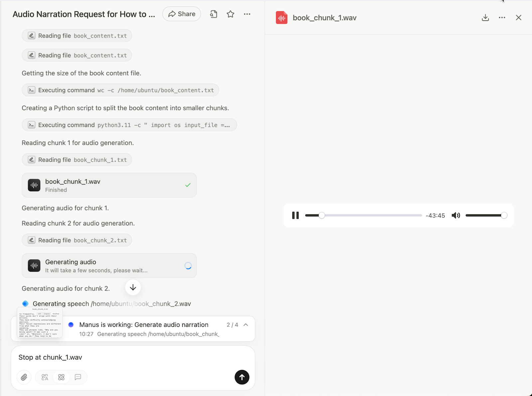Click the remaining time -43:45 label
The image size is (532, 396).
point(435,215)
